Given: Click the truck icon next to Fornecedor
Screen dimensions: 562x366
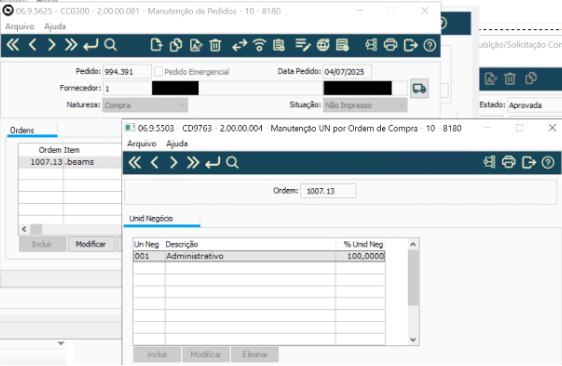Looking at the screenshot, I should pos(419,88).
